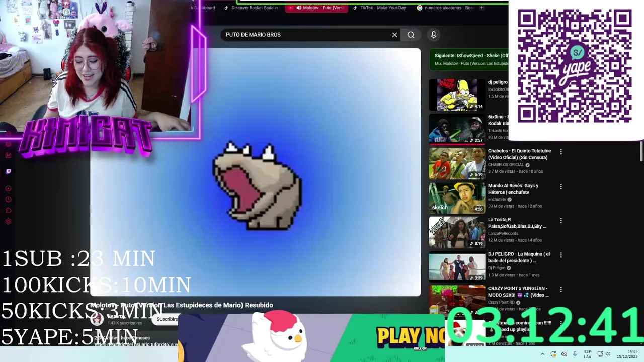Image resolution: width=644 pixels, height=362 pixels.
Task: Open the La Torita, El Paisa video thumbnail
Action: tap(457, 232)
